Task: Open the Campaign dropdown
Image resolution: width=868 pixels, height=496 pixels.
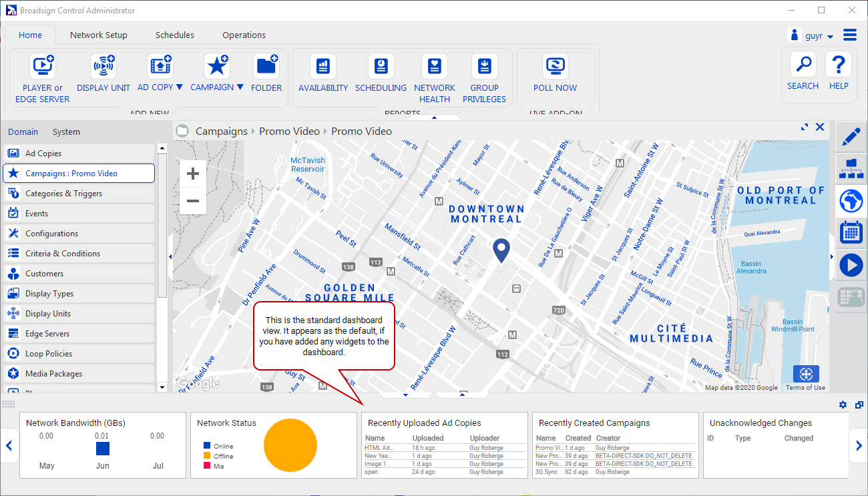Action: (240, 87)
